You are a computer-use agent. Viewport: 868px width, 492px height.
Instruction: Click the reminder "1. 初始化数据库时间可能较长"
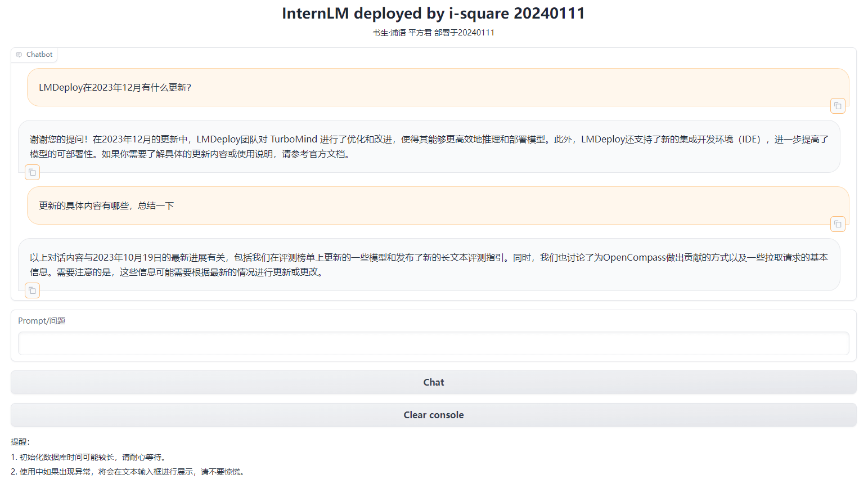pos(89,457)
